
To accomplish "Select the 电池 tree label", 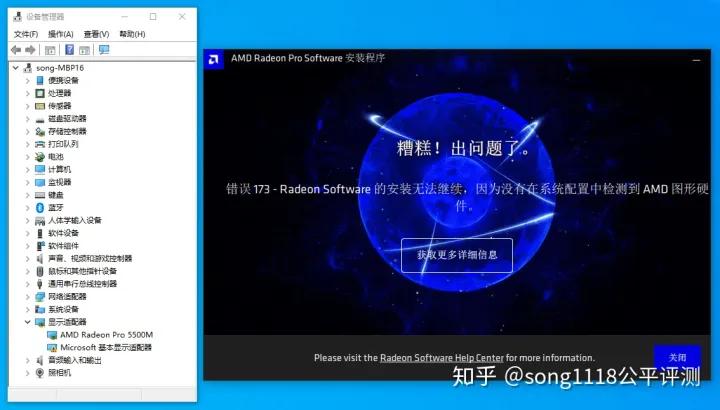I will coord(56,157).
